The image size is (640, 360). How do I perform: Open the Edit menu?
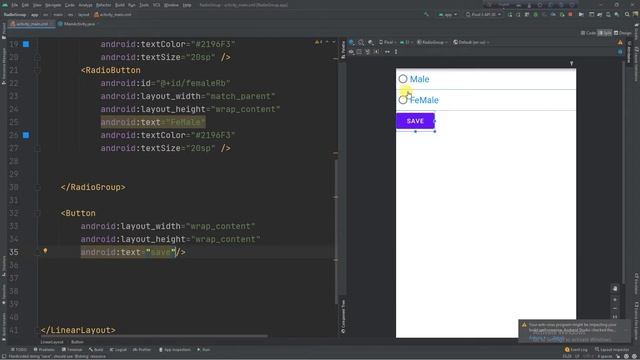(25, 5)
